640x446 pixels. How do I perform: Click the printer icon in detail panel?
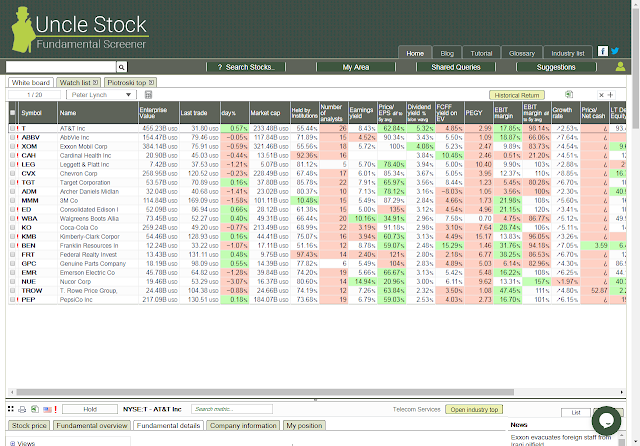(22, 409)
